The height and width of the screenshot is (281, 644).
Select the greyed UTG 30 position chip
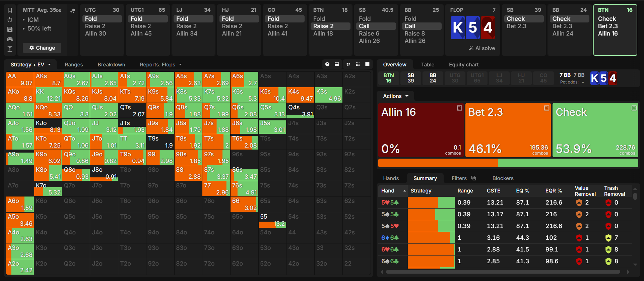point(455,78)
